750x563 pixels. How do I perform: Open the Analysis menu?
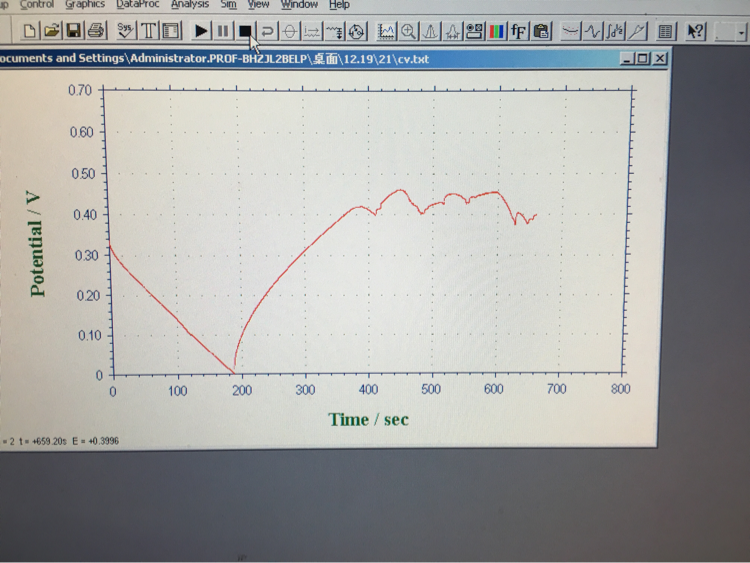[190, 4]
